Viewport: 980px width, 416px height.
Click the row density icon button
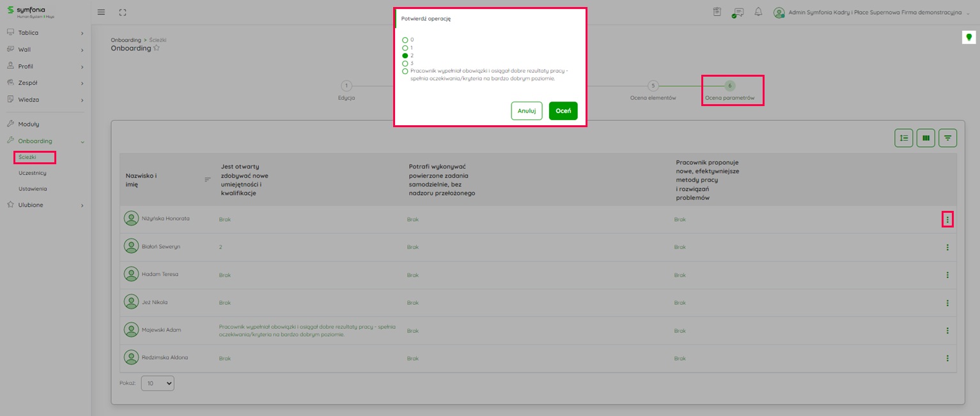pyautogui.click(x=903, y=137)
